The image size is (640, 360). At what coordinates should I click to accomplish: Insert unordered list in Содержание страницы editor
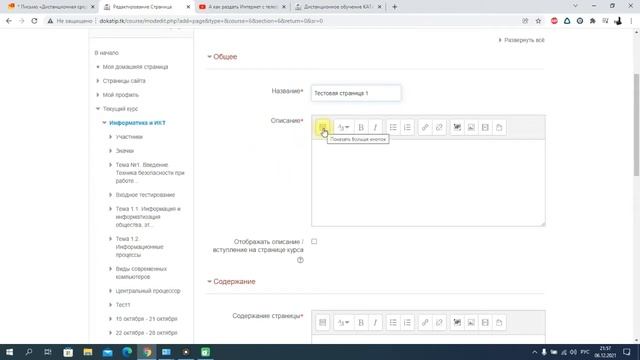[393, 322]
